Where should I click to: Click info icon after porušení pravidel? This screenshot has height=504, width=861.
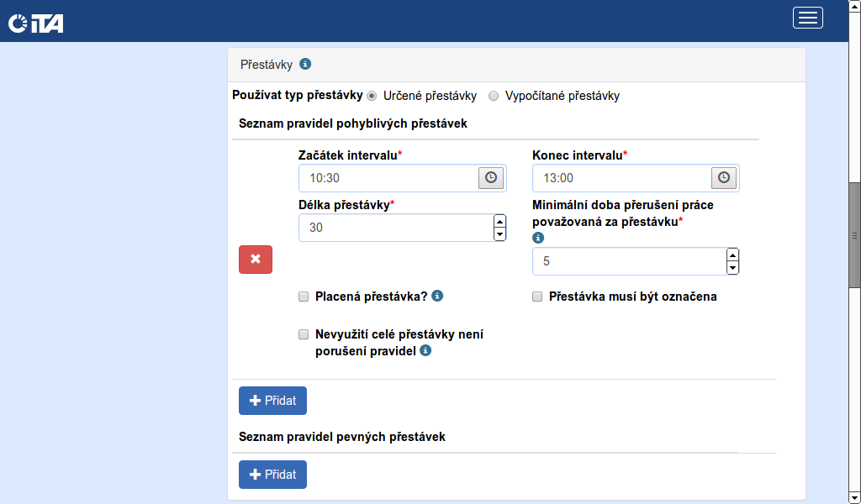[x=425, y=350]
